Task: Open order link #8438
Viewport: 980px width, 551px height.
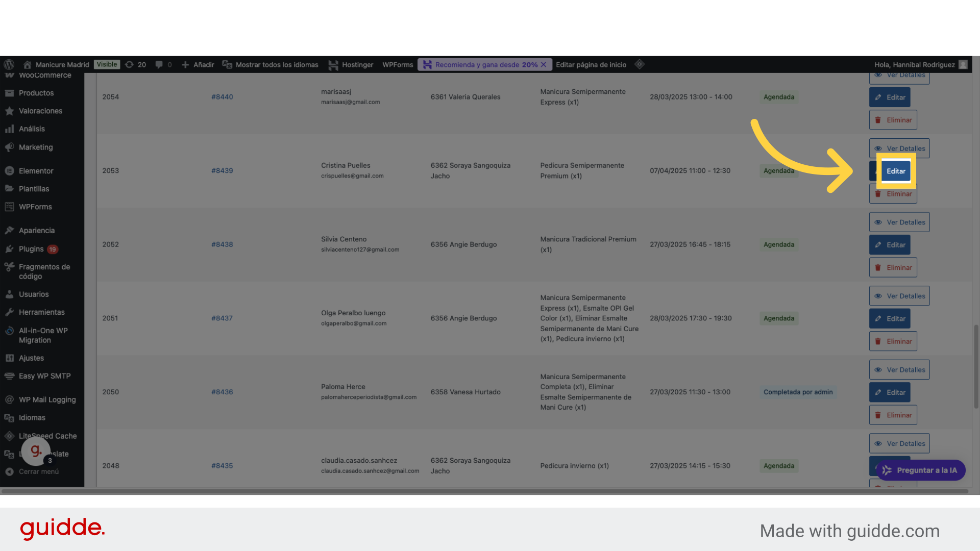Action: point(222,244)
